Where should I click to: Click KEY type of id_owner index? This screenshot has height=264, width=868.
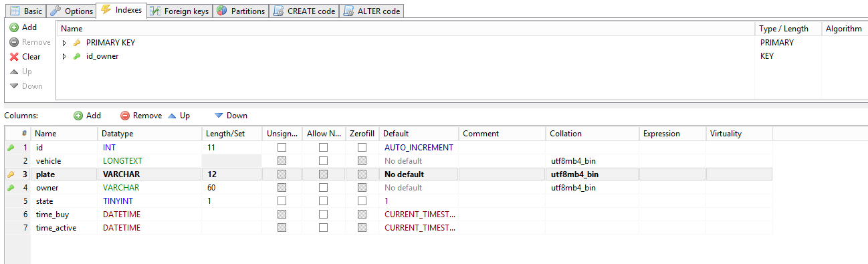click(767, 57)
